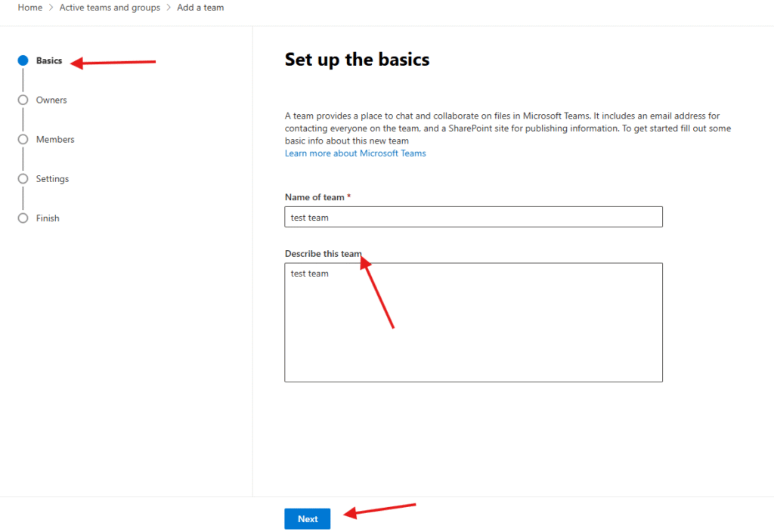Click the Add a team breadcrumb

200,8
